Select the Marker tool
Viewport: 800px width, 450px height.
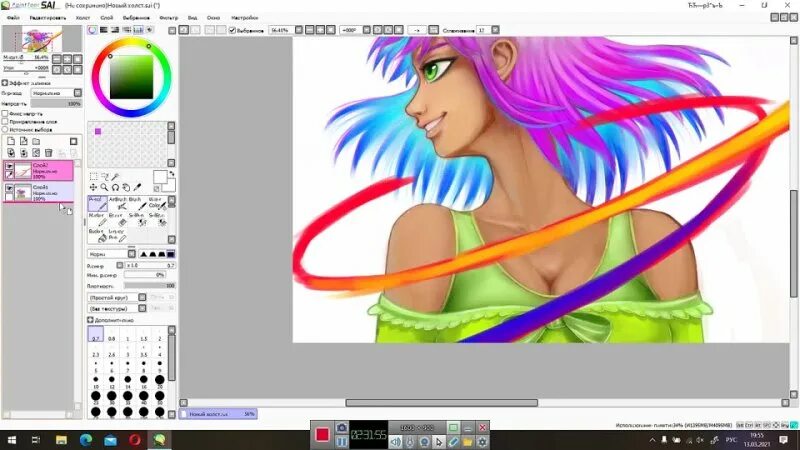[x=97, y=219]
